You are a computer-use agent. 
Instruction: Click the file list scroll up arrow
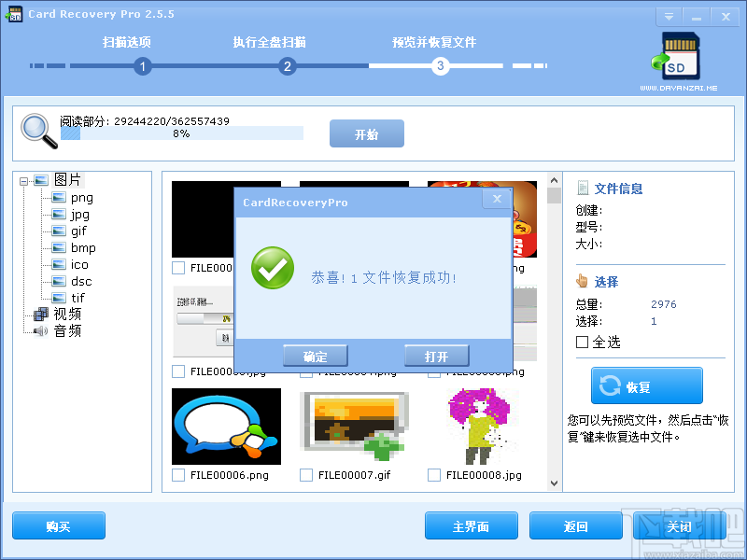(554, 180)
